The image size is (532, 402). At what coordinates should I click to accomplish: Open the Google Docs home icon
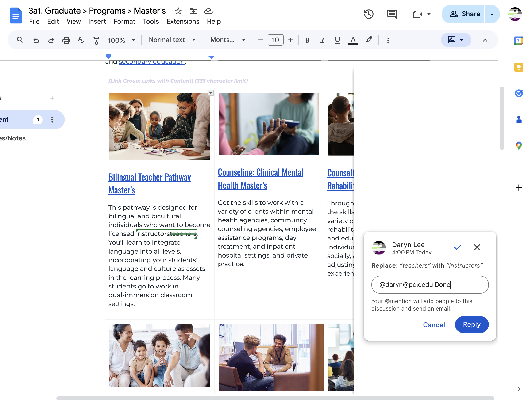[16, 15]
